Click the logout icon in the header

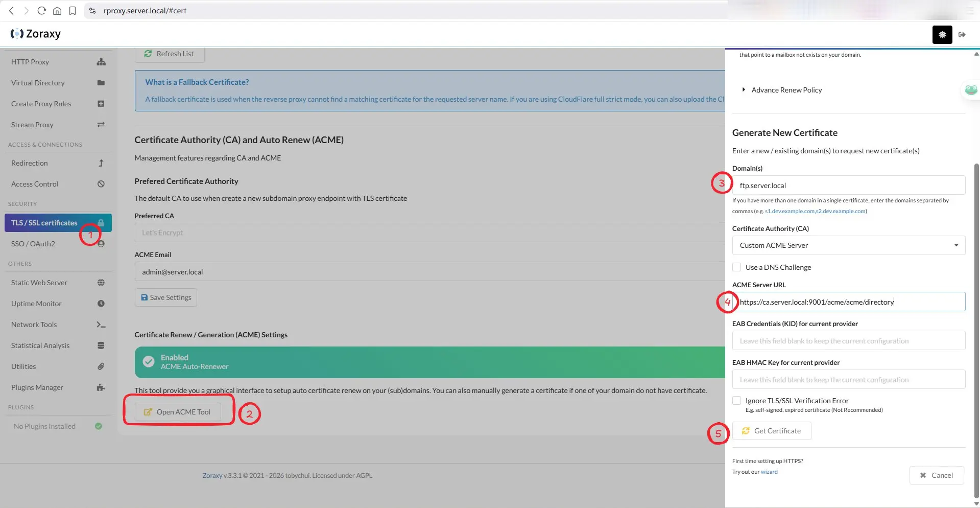[x=962, y=35]
